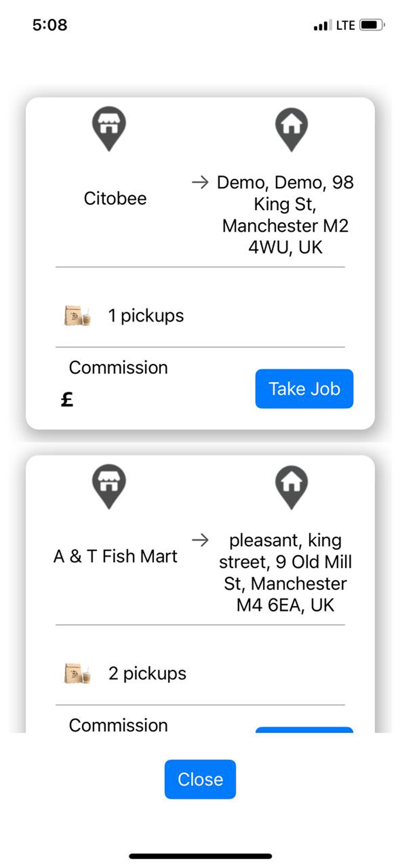This screenshot has height=868, width=401.
Task: Select the A & T Fish Mart store name
Action: [115, 556]
